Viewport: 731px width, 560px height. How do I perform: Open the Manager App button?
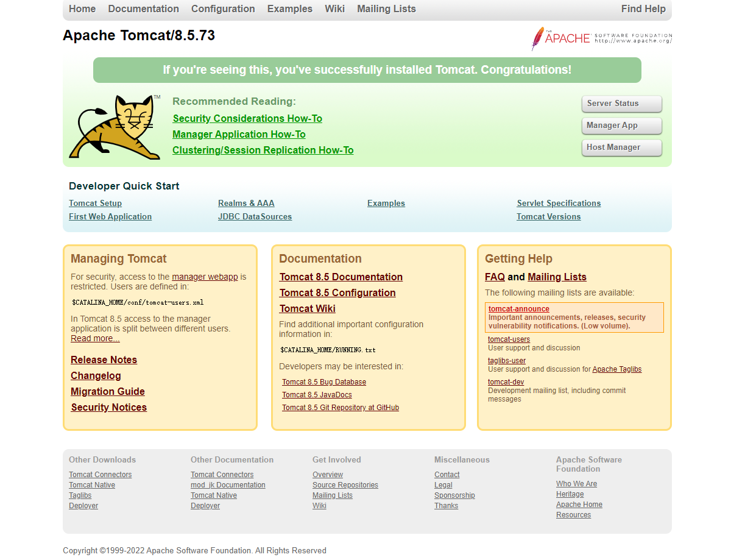coord(621,126)
